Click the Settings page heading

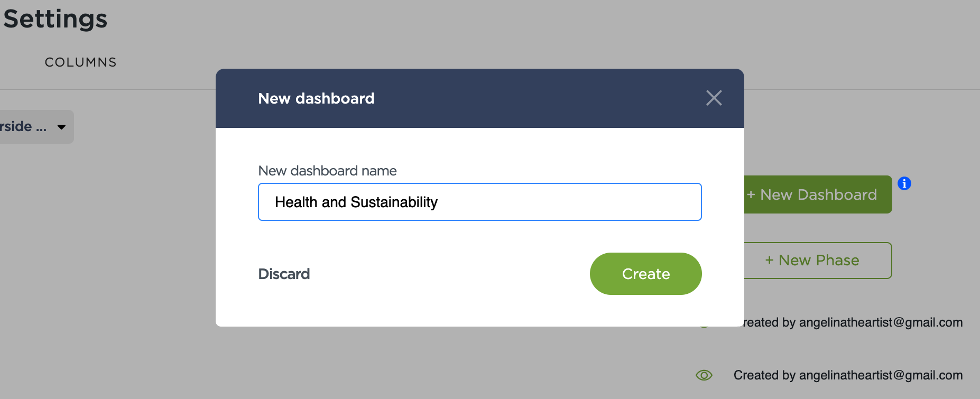(55, 19)
